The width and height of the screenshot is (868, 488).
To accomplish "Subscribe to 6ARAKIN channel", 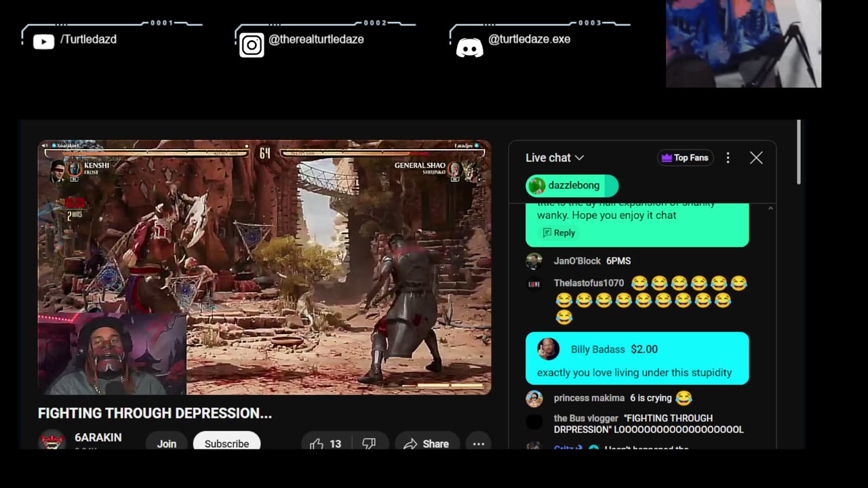I will (226, 443).
